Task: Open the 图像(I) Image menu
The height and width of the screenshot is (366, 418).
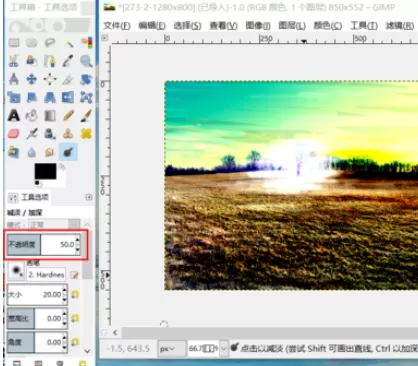Action: pos(258,26)
